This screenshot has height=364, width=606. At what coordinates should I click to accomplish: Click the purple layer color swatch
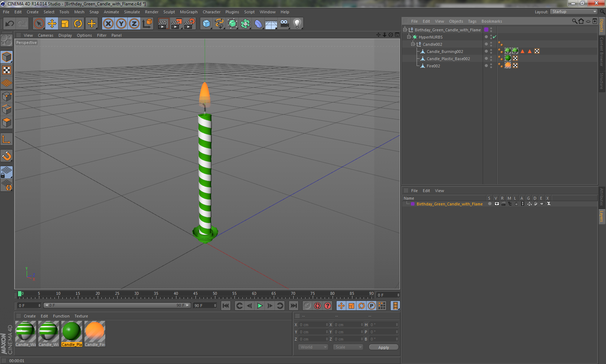(x=413, y=204)
